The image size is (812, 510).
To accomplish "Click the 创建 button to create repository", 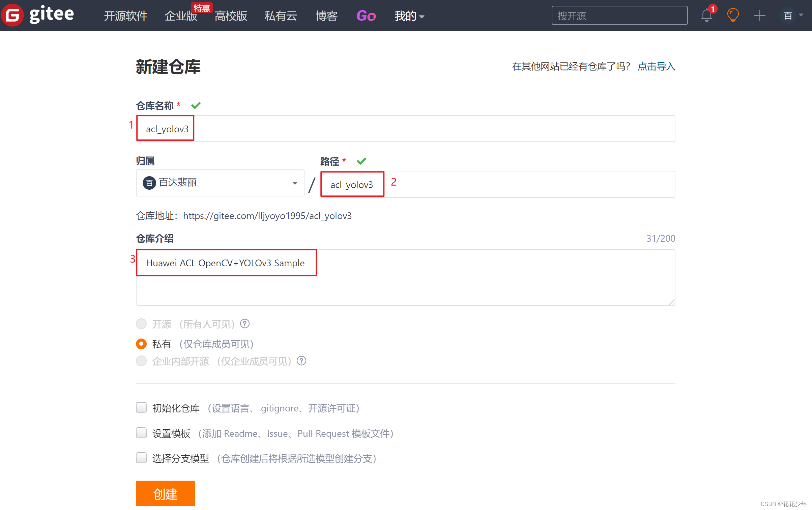I will coord(165,493).
